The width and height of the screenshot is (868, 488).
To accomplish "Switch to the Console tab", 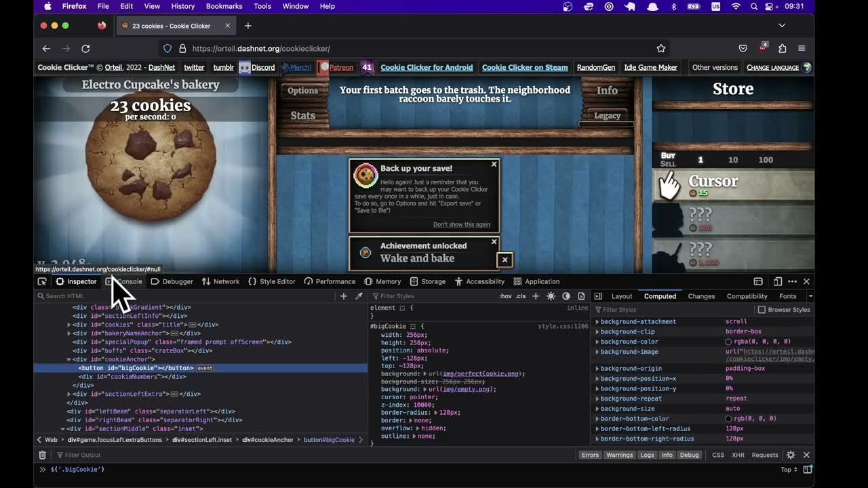I will click(124, 281).
